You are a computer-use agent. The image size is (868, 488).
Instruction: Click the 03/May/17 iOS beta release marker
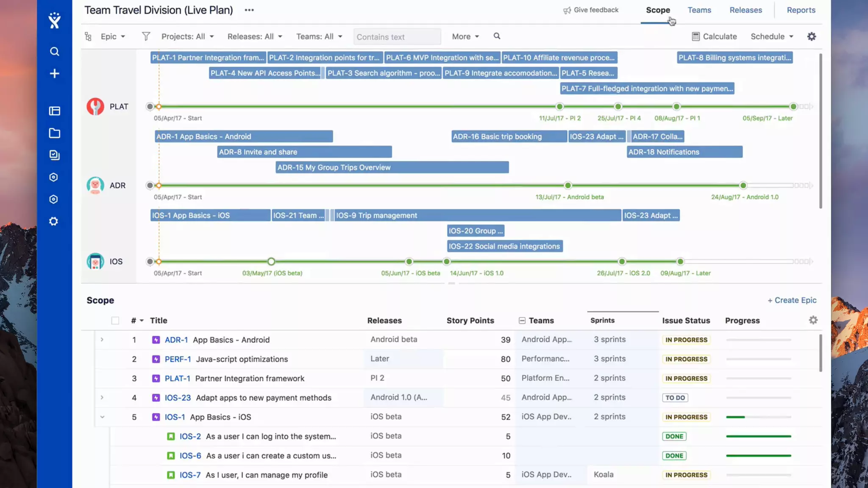271,262
